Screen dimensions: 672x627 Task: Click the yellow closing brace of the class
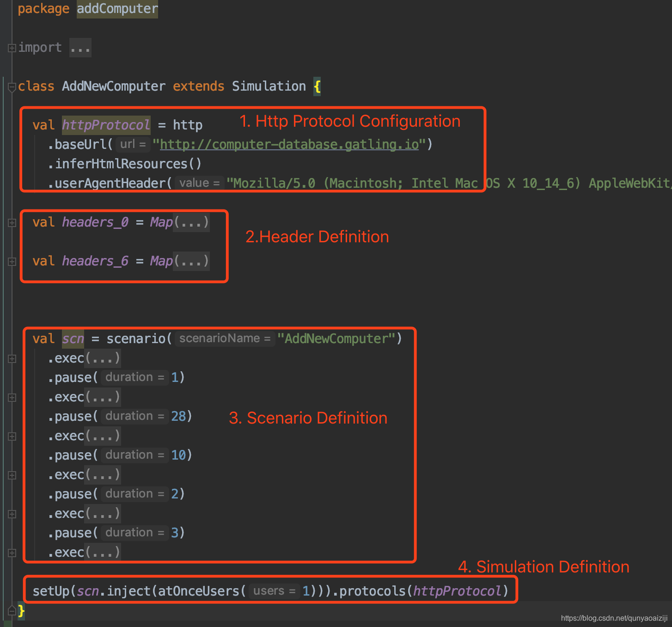(21, 611)
